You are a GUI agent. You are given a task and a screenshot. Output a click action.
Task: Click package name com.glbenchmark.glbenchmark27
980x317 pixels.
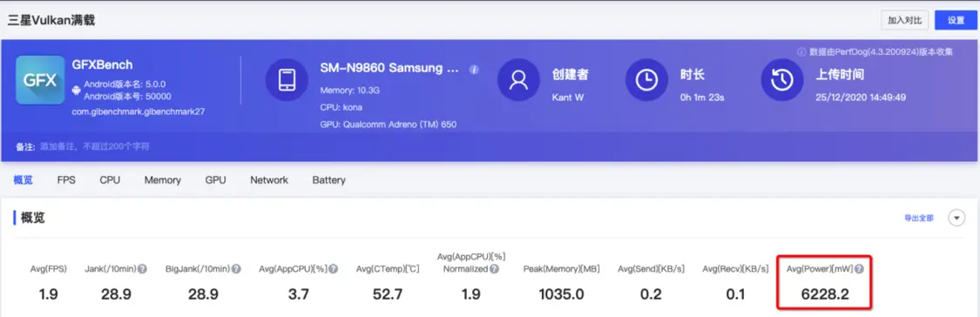139,112
